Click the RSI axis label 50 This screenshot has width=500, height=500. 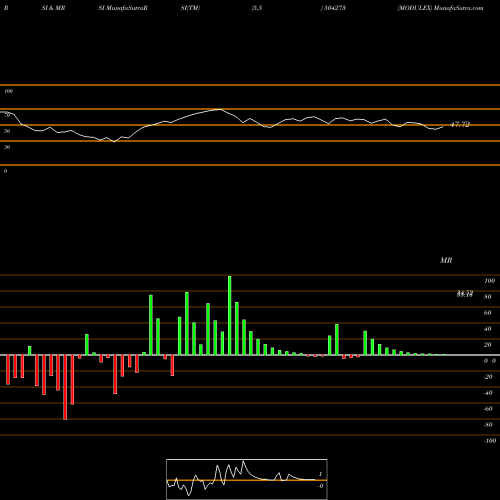(7, 131)
